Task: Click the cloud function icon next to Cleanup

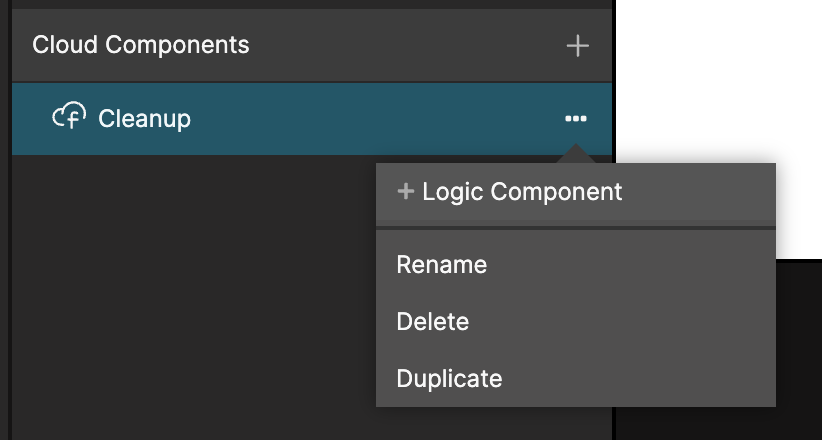Action: [x=69, y=118]
